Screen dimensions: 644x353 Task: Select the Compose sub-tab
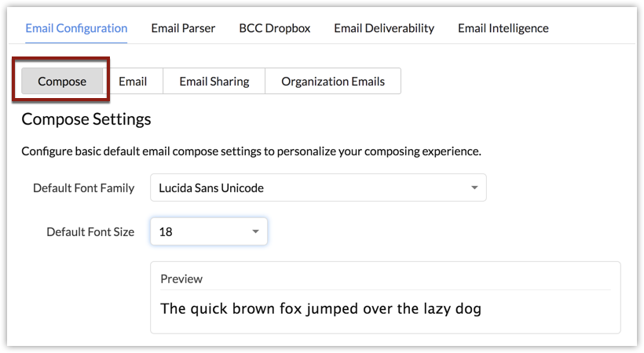coord(62,82)
